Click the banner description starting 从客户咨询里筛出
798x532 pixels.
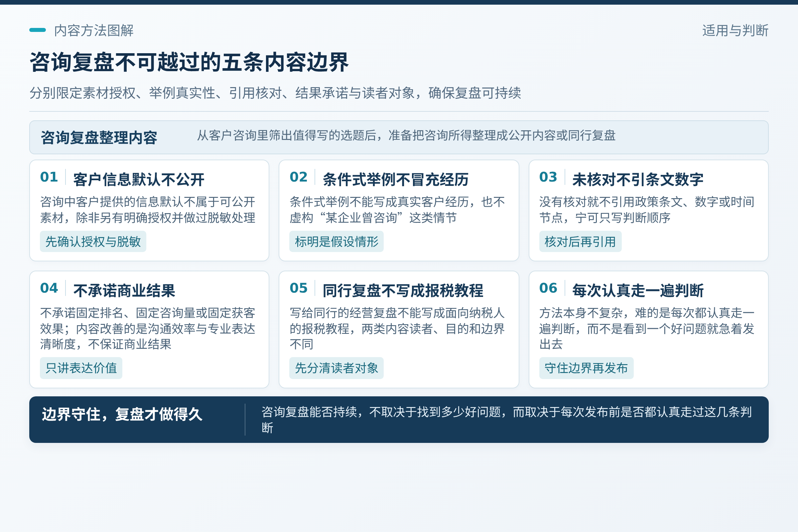click(406, 135)
